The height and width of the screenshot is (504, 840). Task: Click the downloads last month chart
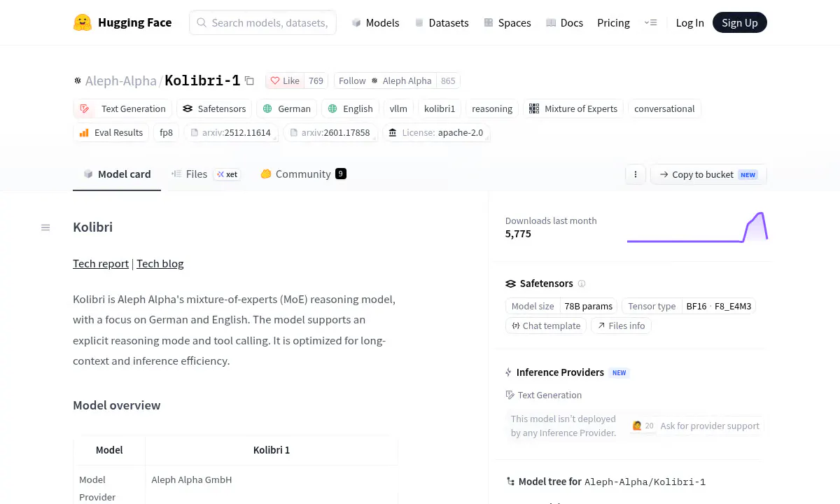[x=697, y=227]
